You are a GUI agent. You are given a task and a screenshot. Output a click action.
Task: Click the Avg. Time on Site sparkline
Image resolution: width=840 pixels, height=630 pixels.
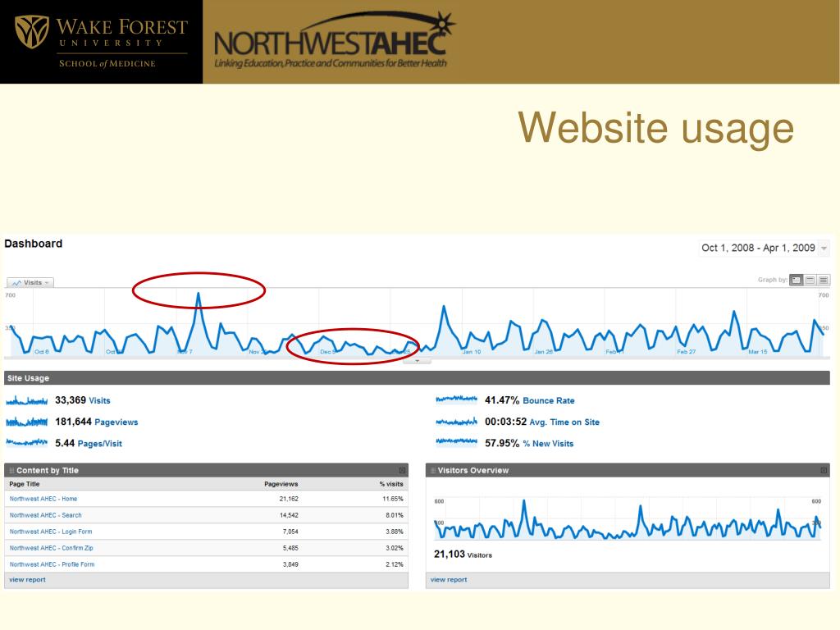point(456,422)
